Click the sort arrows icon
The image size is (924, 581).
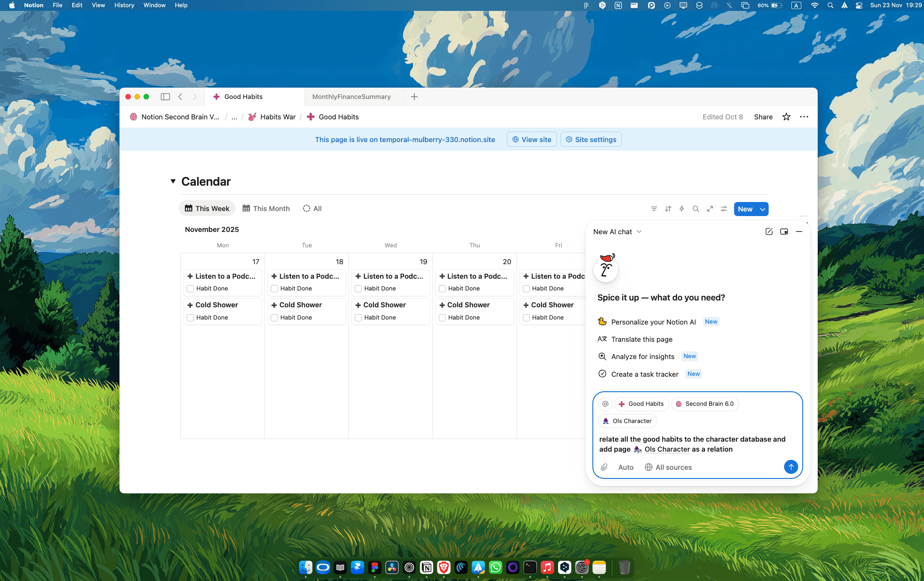tap(668, 209)
